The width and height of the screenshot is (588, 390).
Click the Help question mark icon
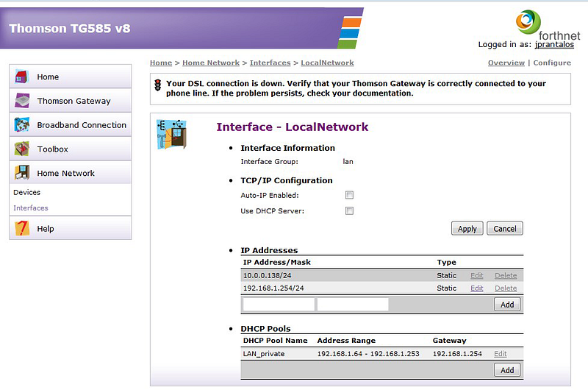point(22,229)
